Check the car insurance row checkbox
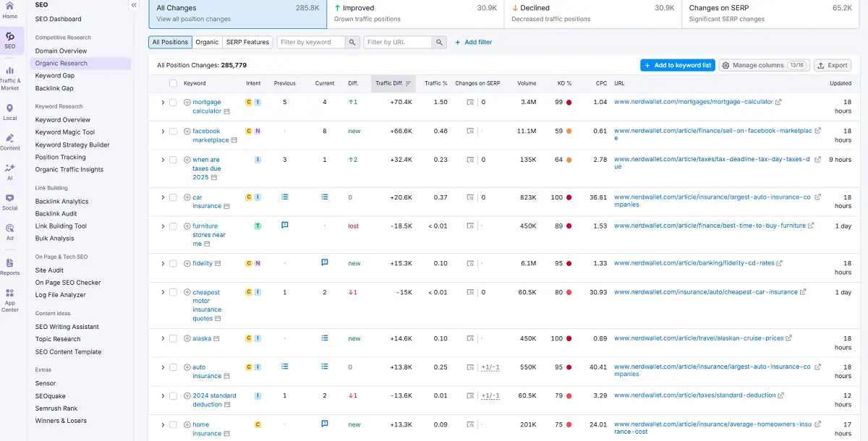This screenshot has height=441, width=868. pos(173,197)
